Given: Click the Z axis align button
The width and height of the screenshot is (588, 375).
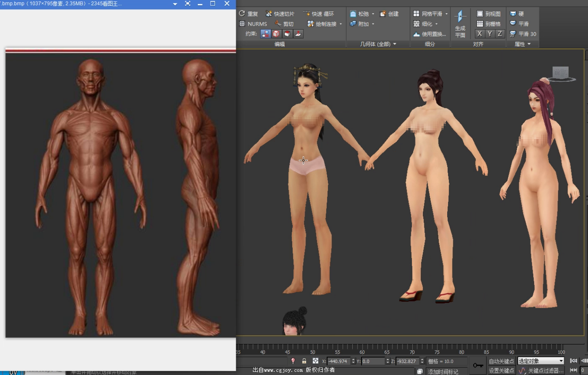Looking at the screenshot, I should click(x=500, y=34).
